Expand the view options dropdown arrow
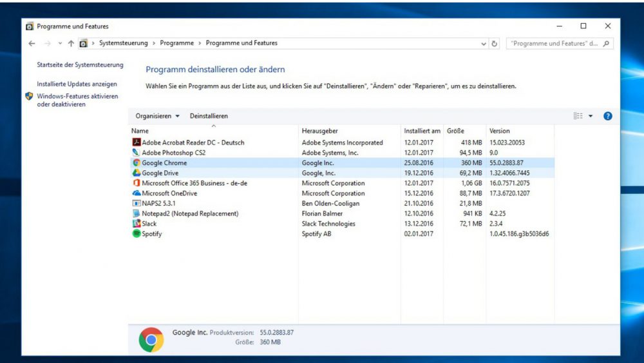Viewport: 644px width, 363px height. click(x=591, y=116)
